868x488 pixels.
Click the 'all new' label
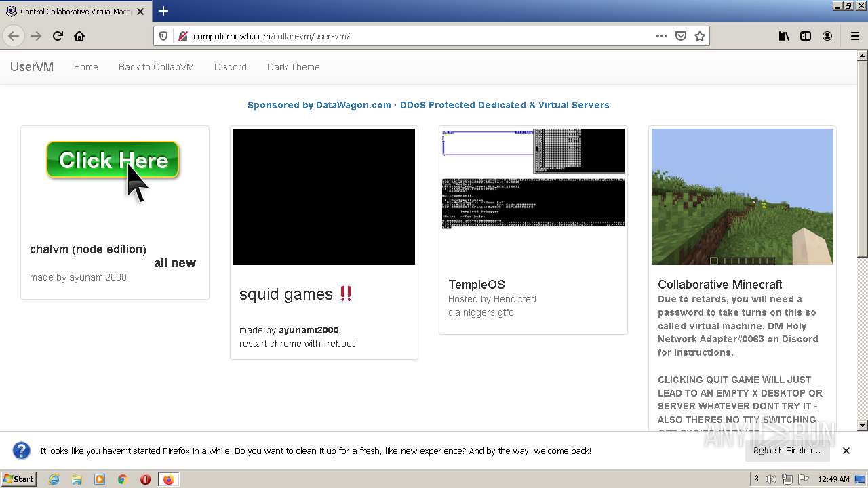tap(175, 263)
